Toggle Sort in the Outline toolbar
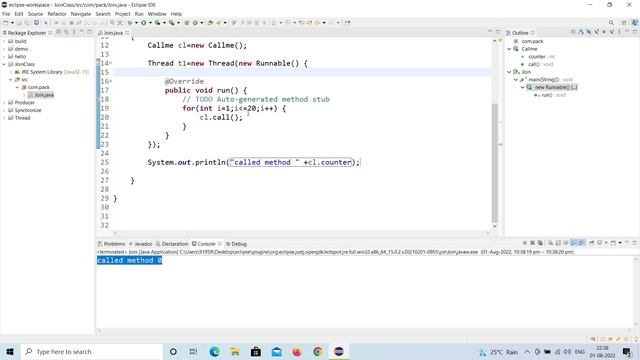Image resolution: width=640 pixels, height=360 pixels. coord(581,32)
